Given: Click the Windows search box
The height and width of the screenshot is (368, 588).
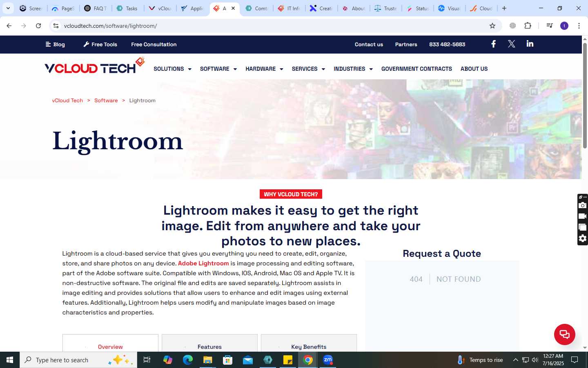Looking at the screenshot, I should (x=78, y=360).
